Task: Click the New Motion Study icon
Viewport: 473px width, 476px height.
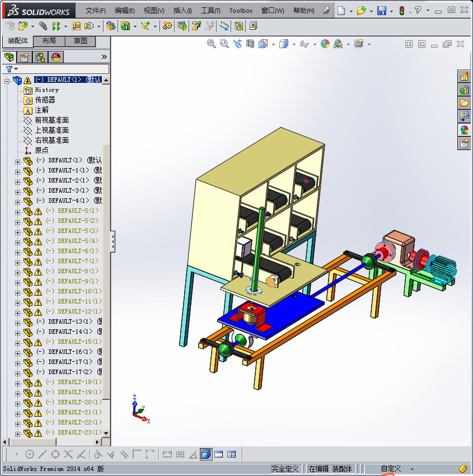Action: point(167,26)
